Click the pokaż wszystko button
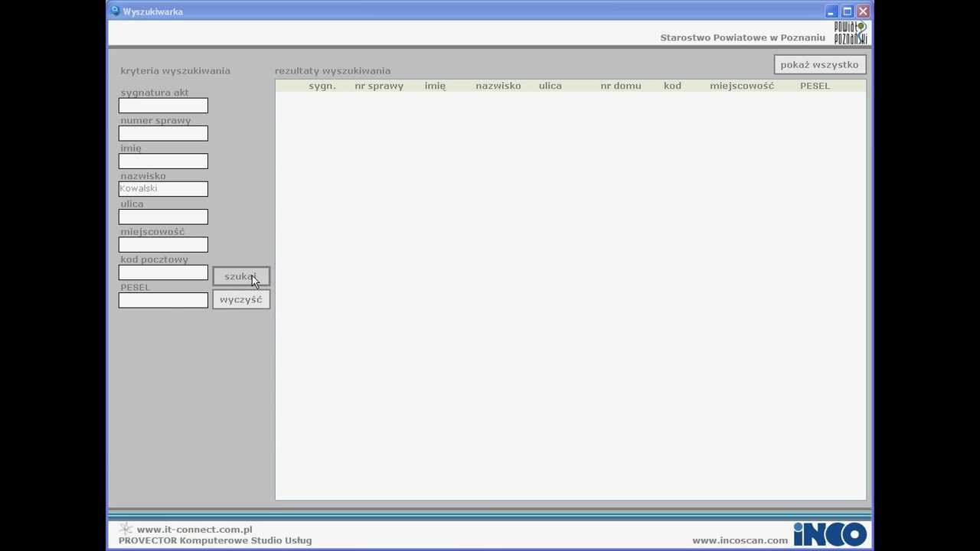The image size is (980, 551). tap(819, 64)
